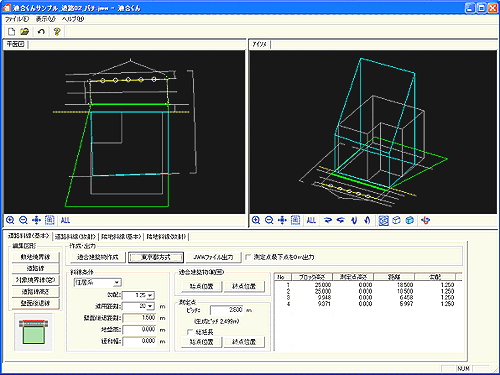Screen dimensions: 500x375
Task: Click the New file toolbar icon
Action: [x=11, y=32]
